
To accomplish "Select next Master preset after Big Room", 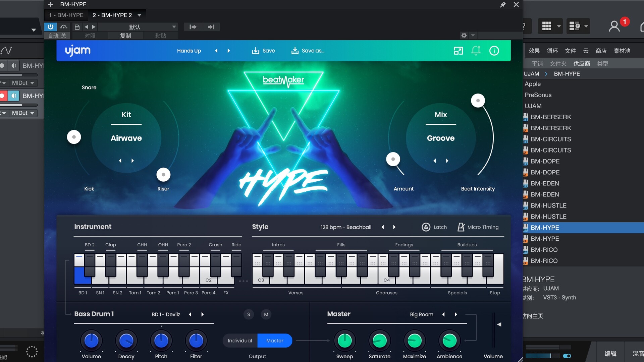I will [455, 314].
